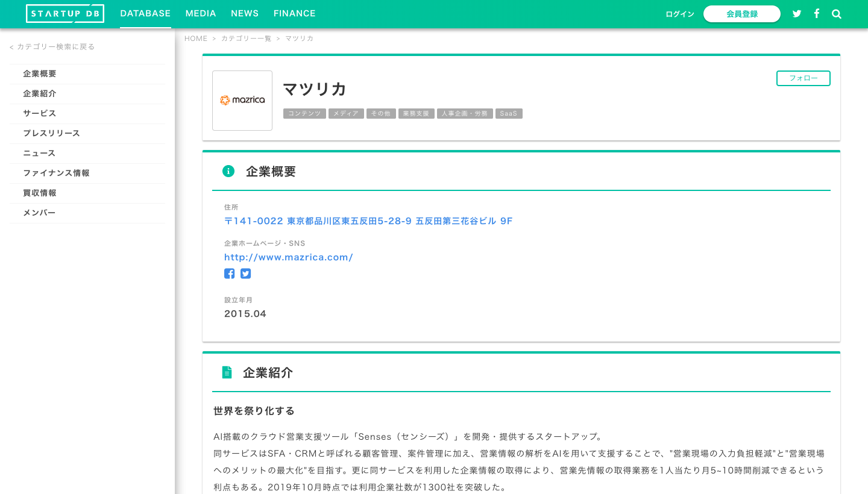This screenshot has height=494, width=868.
Task: Select サービス in the sidebar
Action: point(87,113)
